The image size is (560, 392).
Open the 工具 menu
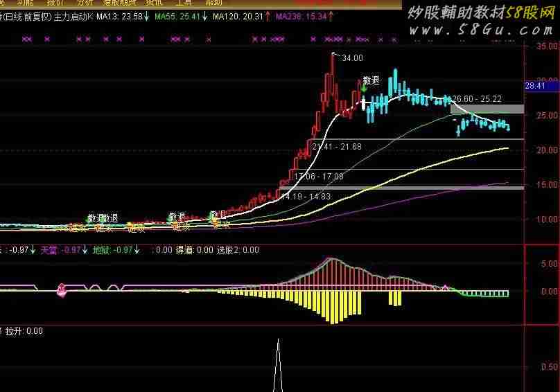coord(184,3)
